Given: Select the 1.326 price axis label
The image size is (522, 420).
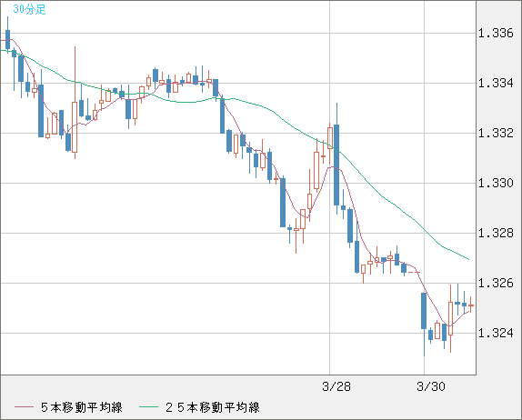Looking at the screenshot, I should coord(496,283).
